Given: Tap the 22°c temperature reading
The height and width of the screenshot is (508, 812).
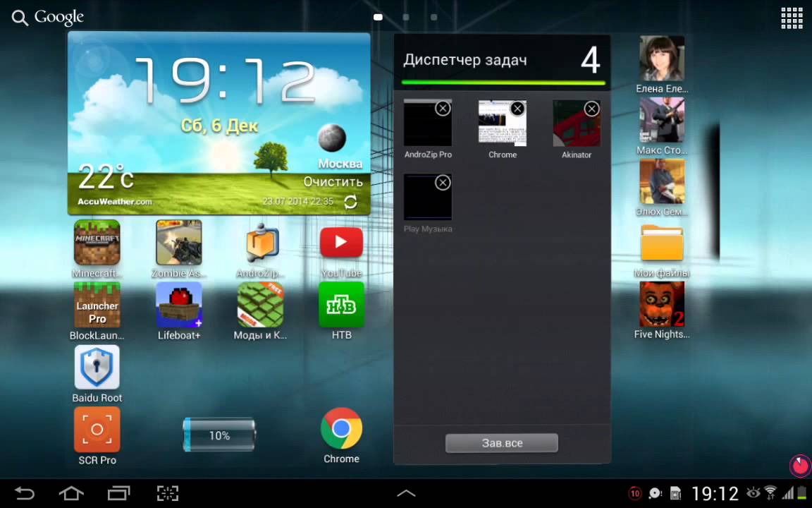Looking at the screenshot, I should tap(106, 177).
